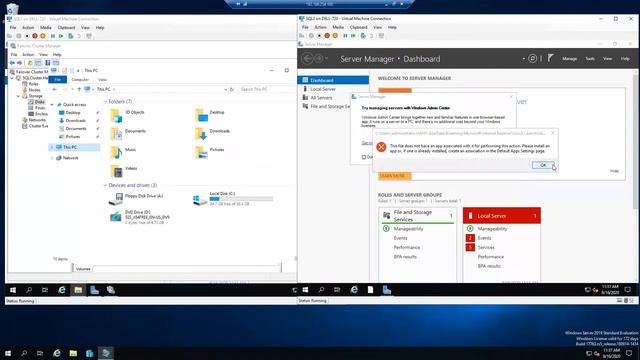640x360 pixels.
Task: Collapse Quick access in navigation pane
Action: (52, 105)
